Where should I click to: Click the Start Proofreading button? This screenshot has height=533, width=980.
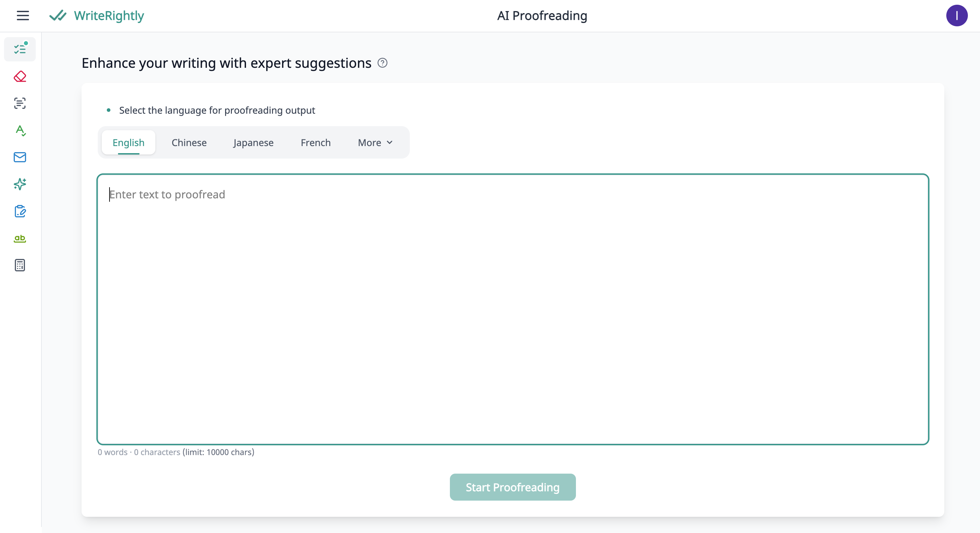513,487
